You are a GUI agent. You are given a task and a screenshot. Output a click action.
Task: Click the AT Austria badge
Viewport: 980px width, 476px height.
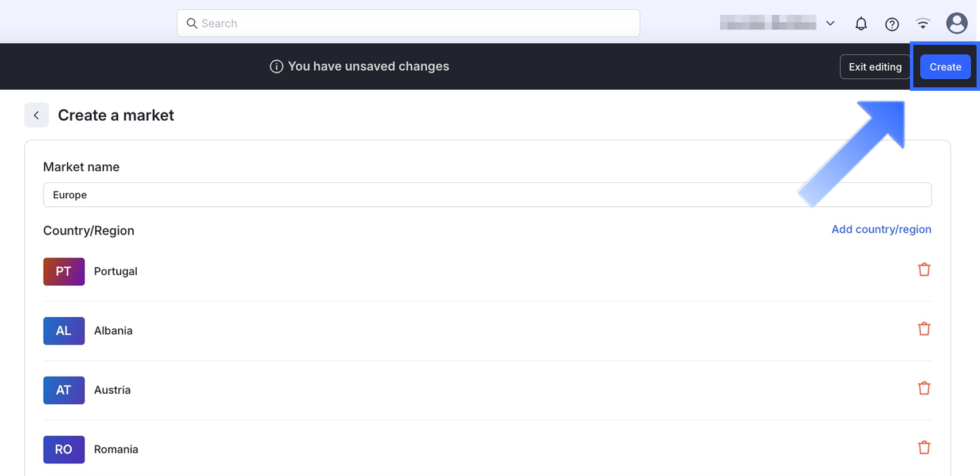tap(64, 390)
